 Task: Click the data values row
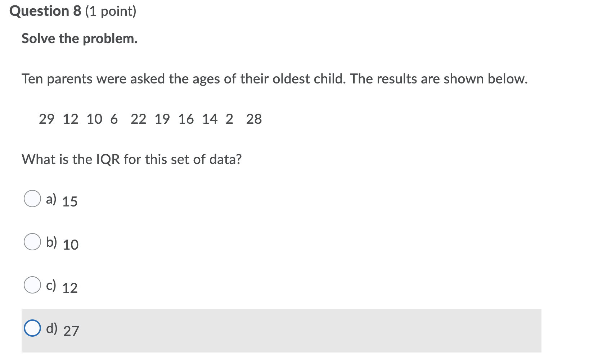click(150, 119)
